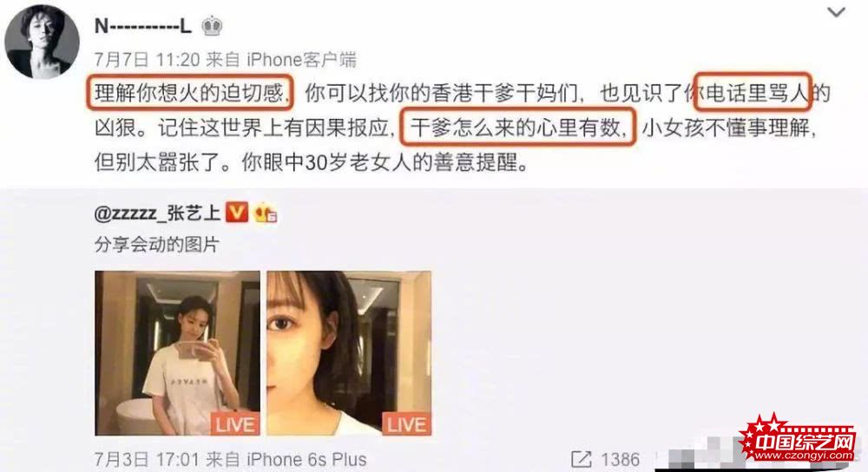Click the repost arrow icon near 1386

pos(581,459)
